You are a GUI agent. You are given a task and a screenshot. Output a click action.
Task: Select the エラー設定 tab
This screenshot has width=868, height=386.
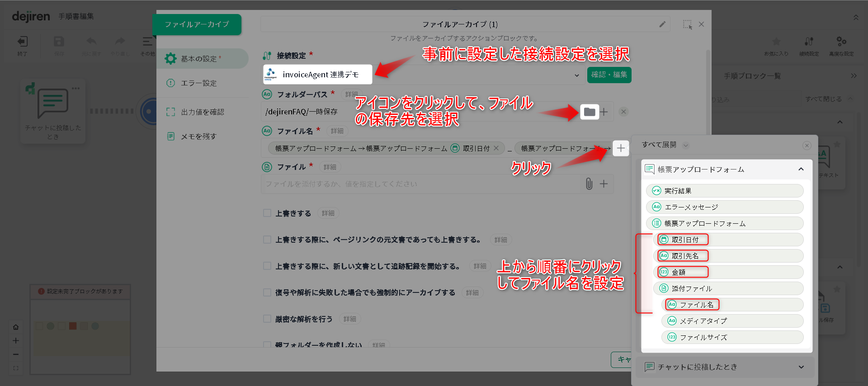point(203,83)
